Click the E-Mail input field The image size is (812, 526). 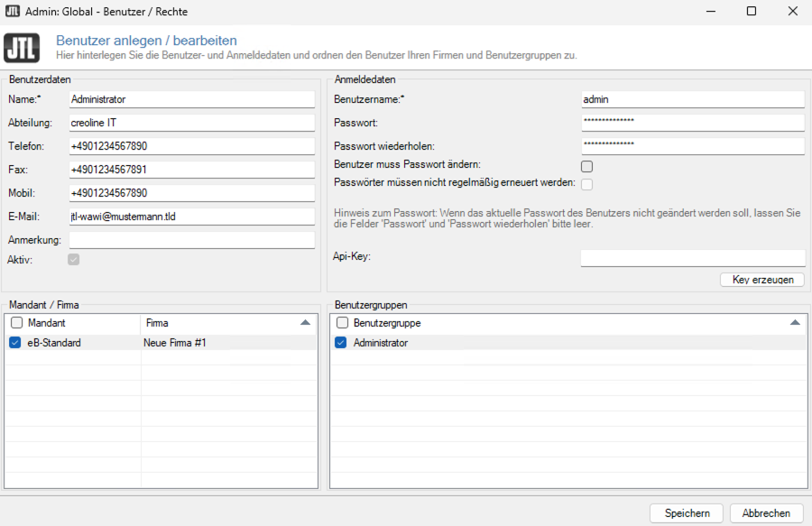[191, 217]
